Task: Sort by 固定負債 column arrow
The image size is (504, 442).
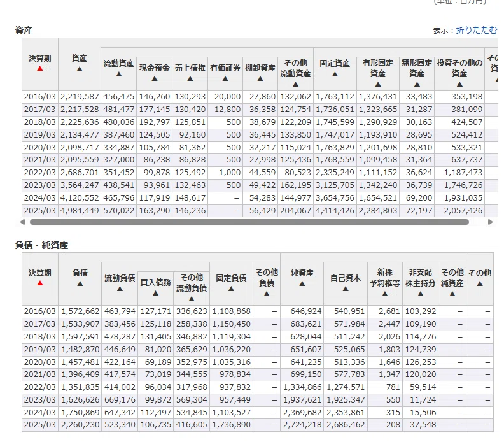Action: coord(231,289)
